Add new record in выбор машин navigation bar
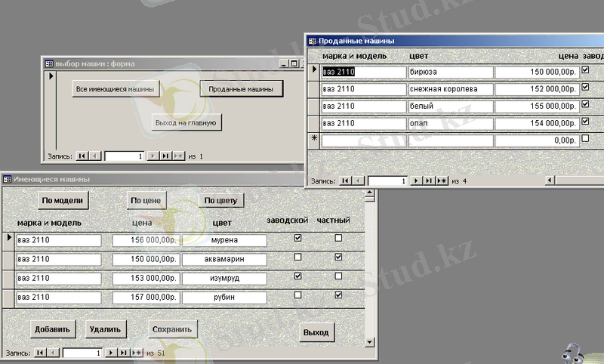Screen dimensions: 604x364 pyautogui.click(x=178, y=156)
